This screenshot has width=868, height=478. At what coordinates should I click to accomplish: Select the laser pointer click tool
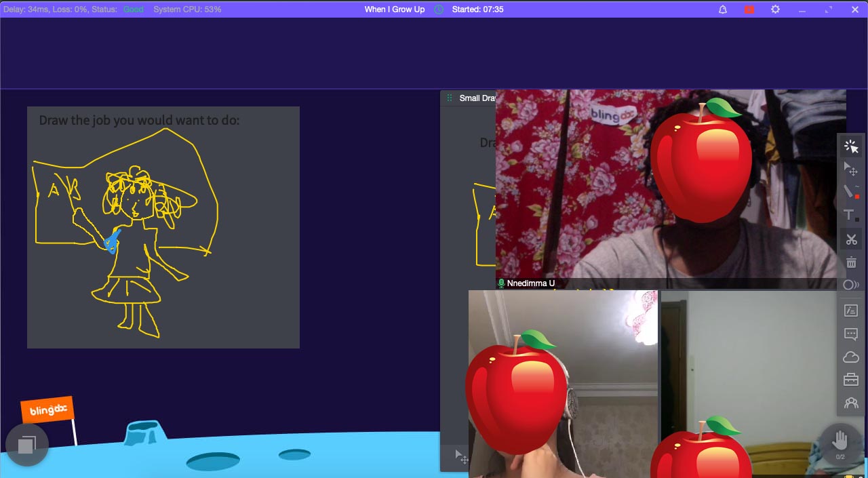851,146
